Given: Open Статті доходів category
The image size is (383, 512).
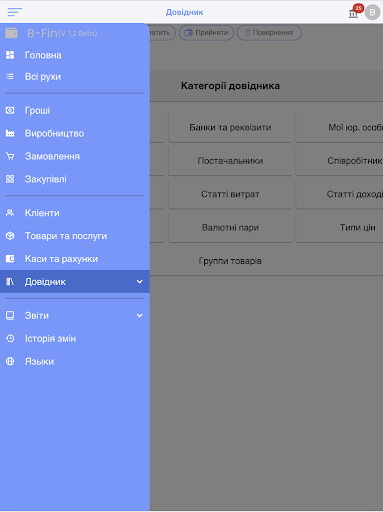Looking at the screenshot, I should [339, 194].
